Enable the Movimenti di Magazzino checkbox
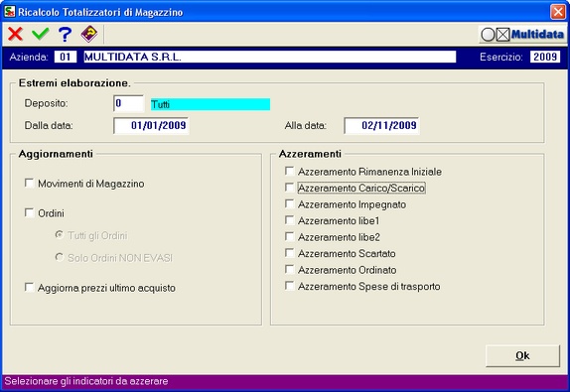The image size is (570, 392). tap(29, 183)
